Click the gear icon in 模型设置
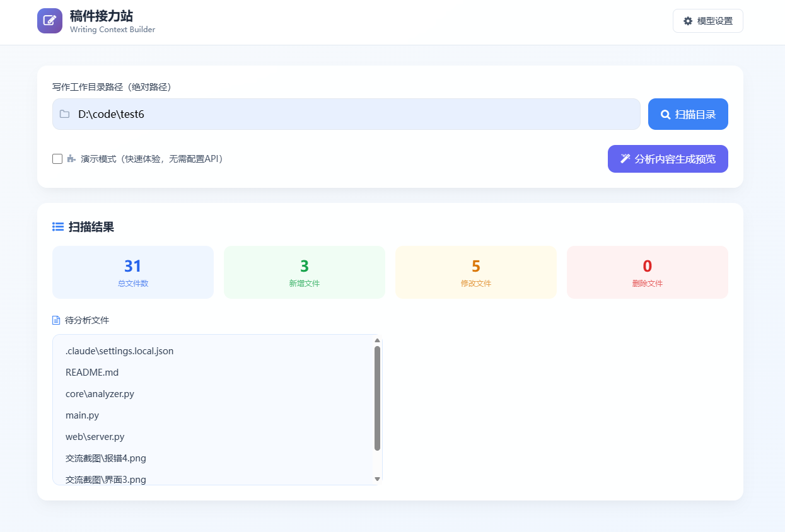This screenshot has width=785, height=532. coord(688,21)
